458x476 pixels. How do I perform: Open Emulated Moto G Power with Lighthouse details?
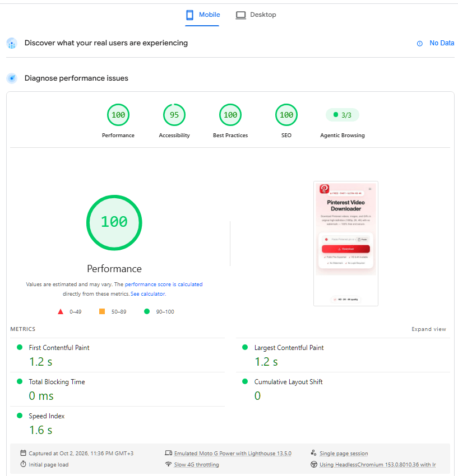(233, 453)
